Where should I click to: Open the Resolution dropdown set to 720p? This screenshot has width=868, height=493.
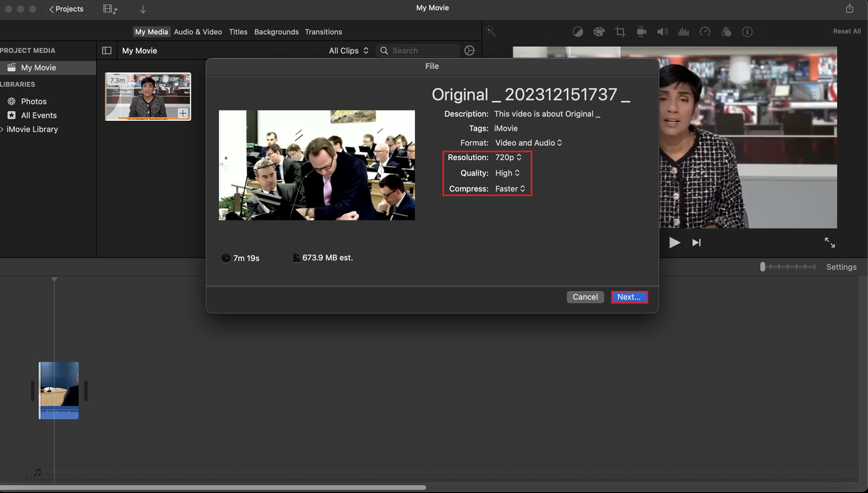[509, 157]
